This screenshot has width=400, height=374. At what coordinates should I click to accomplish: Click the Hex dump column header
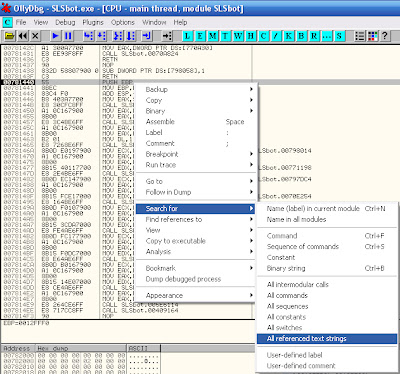tap(81, 348)
